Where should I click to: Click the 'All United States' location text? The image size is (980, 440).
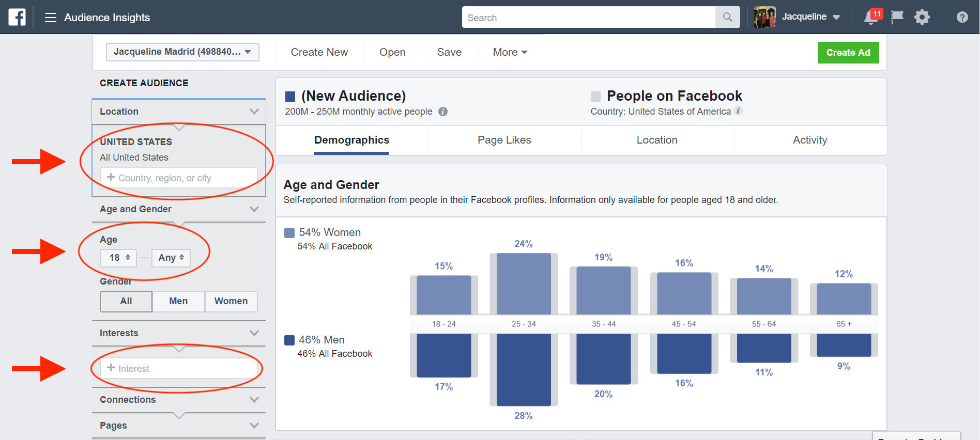(x=134, y=158)
